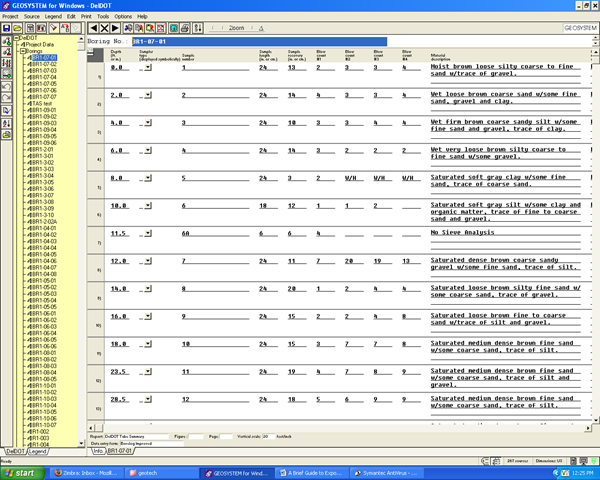Click the sample number 6A cell

click(215, 233)
